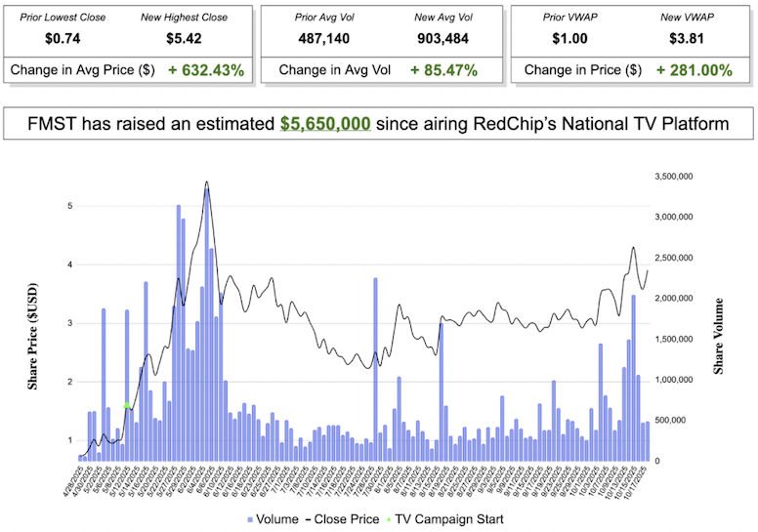Click the close price peak above 5
Screen dimensions: 758x532
pyautogui.click(x=206, y=183)
